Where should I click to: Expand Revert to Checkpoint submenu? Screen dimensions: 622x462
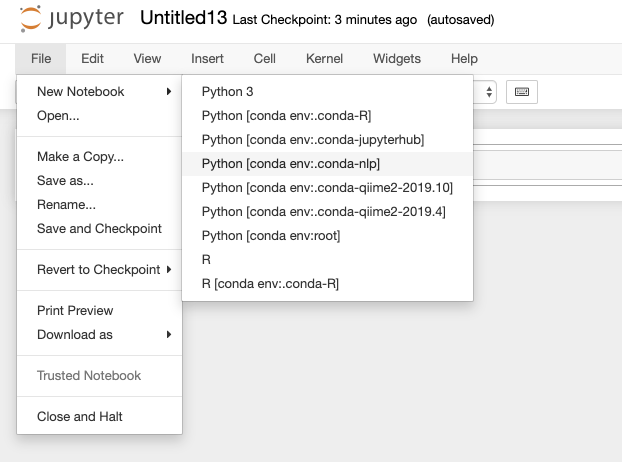(100, 270)
